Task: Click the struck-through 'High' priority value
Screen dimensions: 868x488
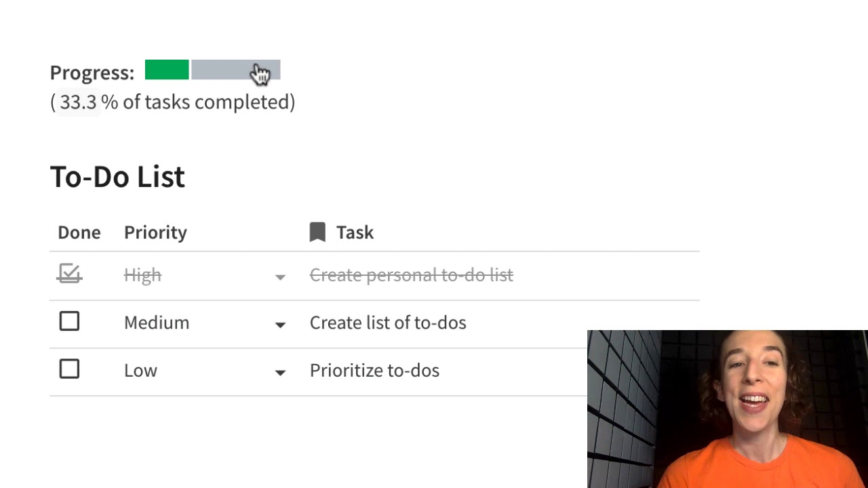Action: (142, 275)
